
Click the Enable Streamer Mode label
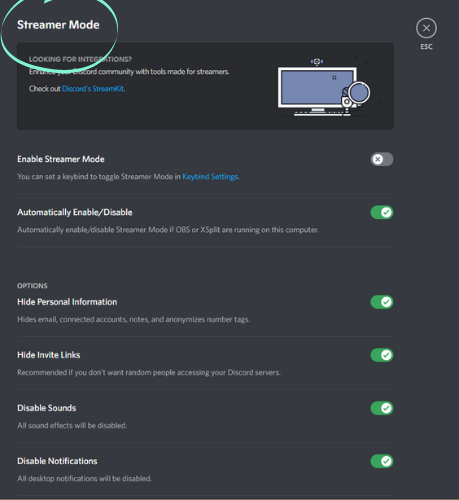point(61,159)
